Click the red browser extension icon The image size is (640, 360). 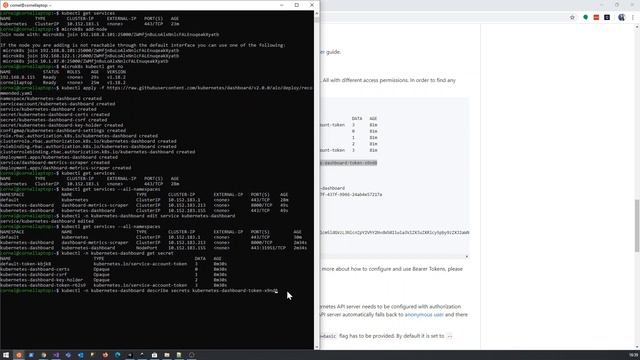pos(596,18)
